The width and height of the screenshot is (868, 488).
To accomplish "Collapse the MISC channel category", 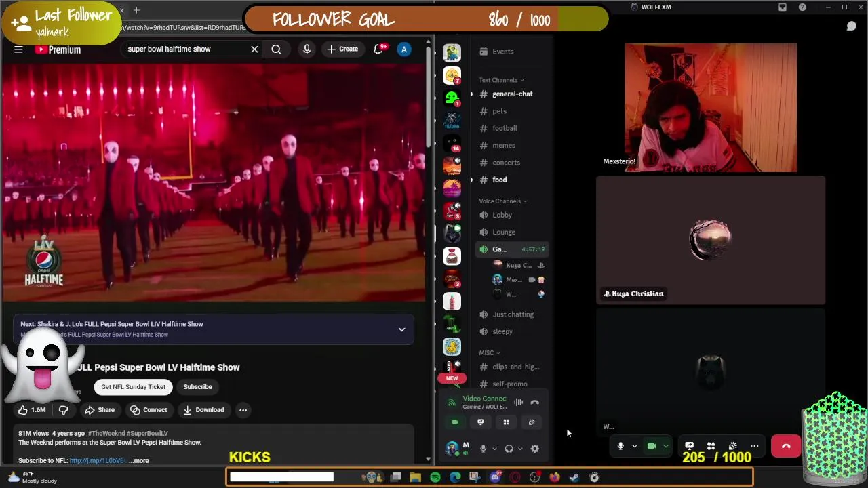I will pos(489,352).
